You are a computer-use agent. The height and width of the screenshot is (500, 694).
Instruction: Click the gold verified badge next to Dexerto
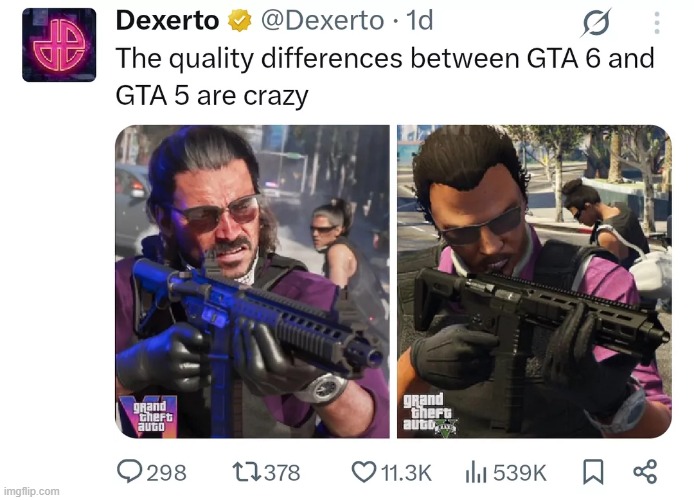(239, 21)
